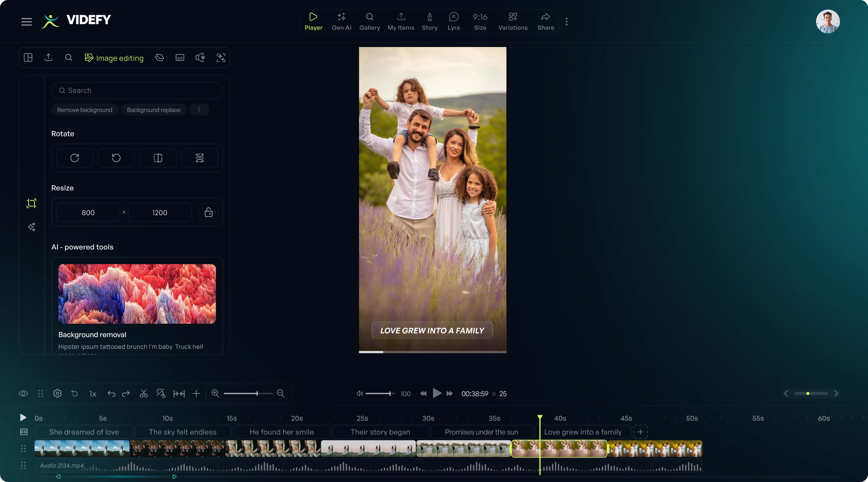Mute the volume speaker icon

coord(360,394)
